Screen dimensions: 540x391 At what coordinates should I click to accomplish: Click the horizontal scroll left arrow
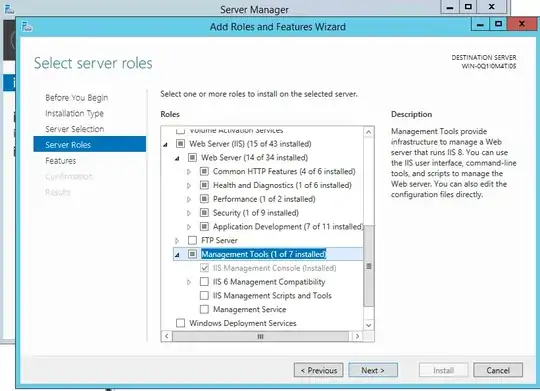pos(167,336)
